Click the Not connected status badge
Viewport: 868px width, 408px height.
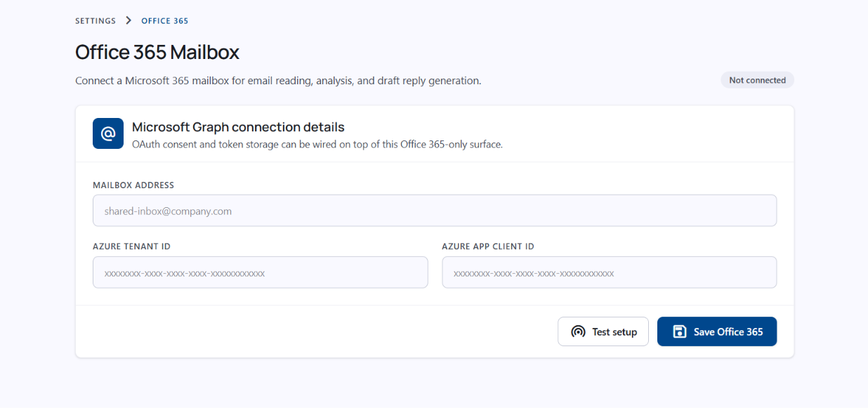pos(757,80)
